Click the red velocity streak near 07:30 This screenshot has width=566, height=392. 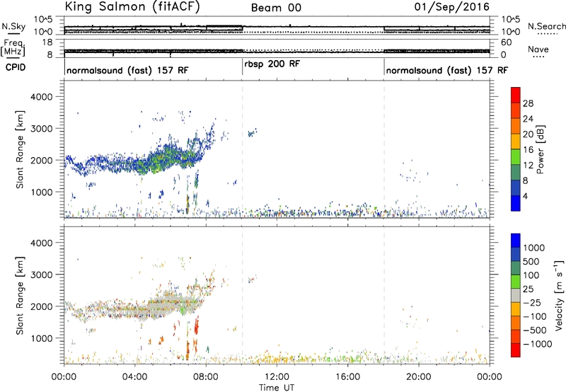(197, 325)
